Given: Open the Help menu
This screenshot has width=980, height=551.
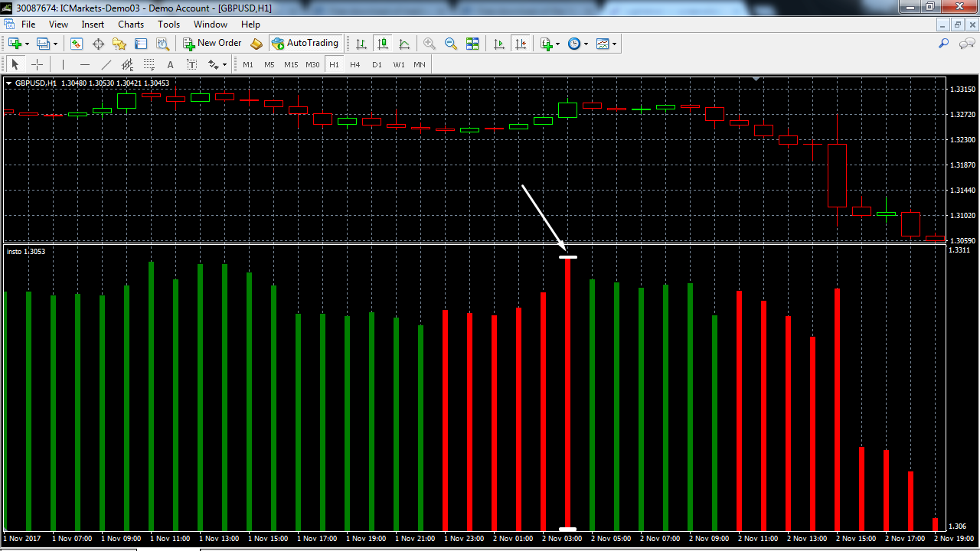Looking at the screenshot, I should 250,24.
